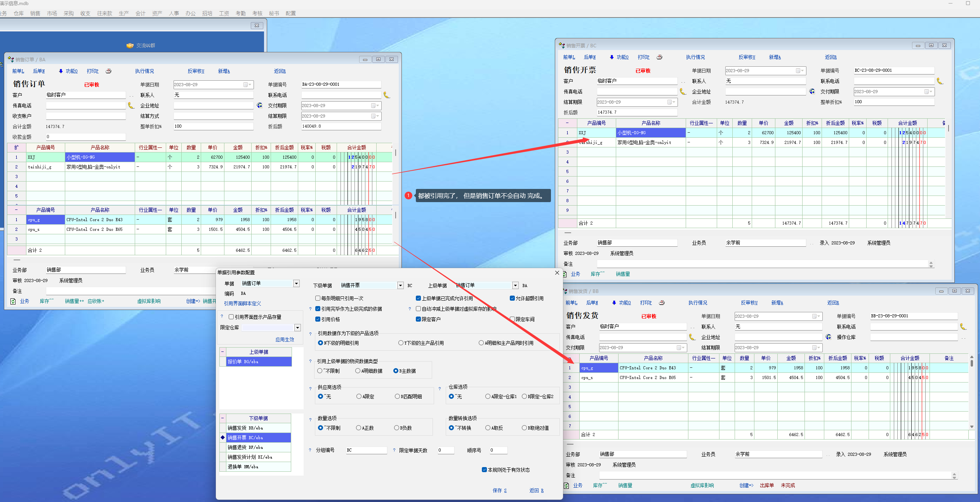Click the printer icon in 销售发货 window toolbar
This screenshot has width=980, height=502.
pos(662,303)
